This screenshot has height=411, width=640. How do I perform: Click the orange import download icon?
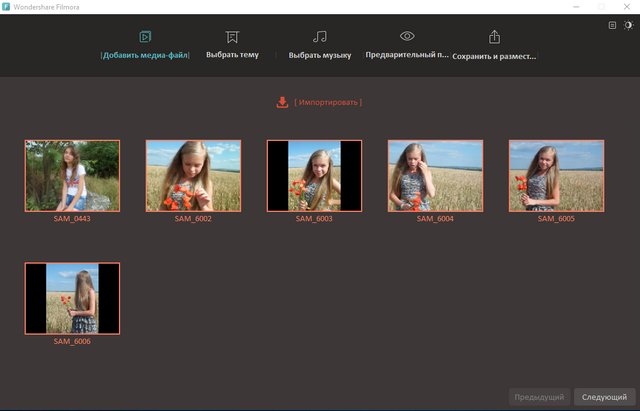pos(283,102)
